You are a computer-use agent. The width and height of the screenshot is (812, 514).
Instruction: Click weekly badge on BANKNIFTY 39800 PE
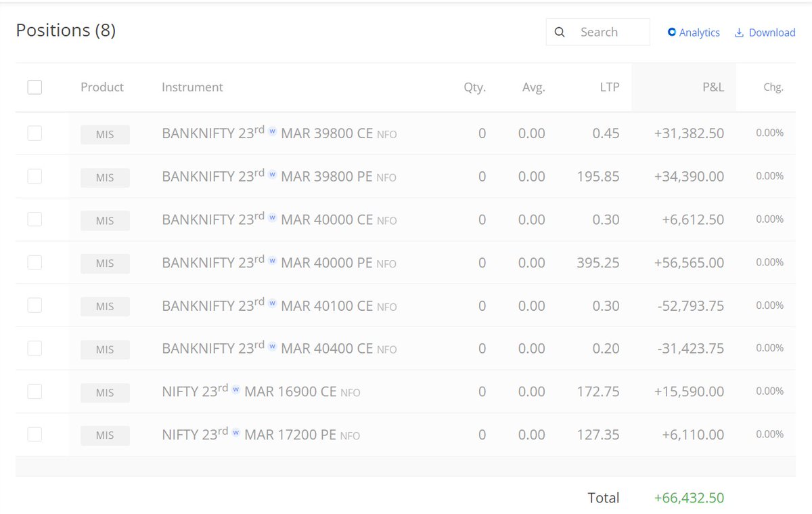click(x=272, y=174)
